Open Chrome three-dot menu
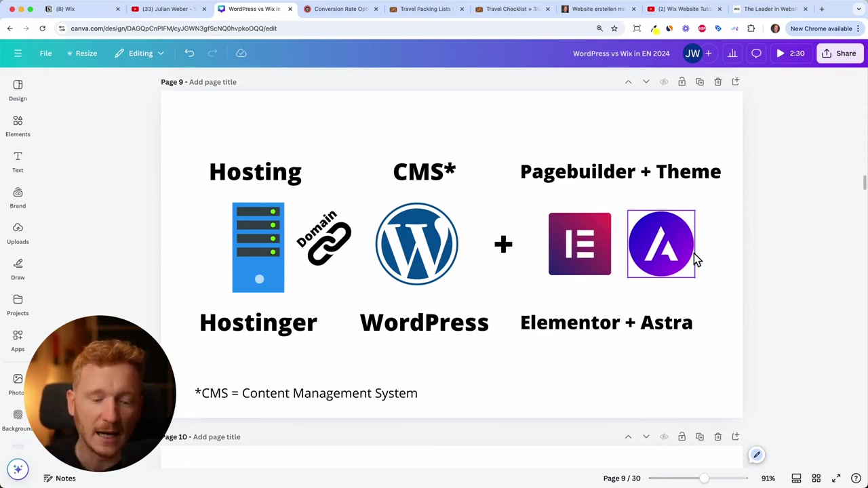868x488 pixels. pos(859,28)
